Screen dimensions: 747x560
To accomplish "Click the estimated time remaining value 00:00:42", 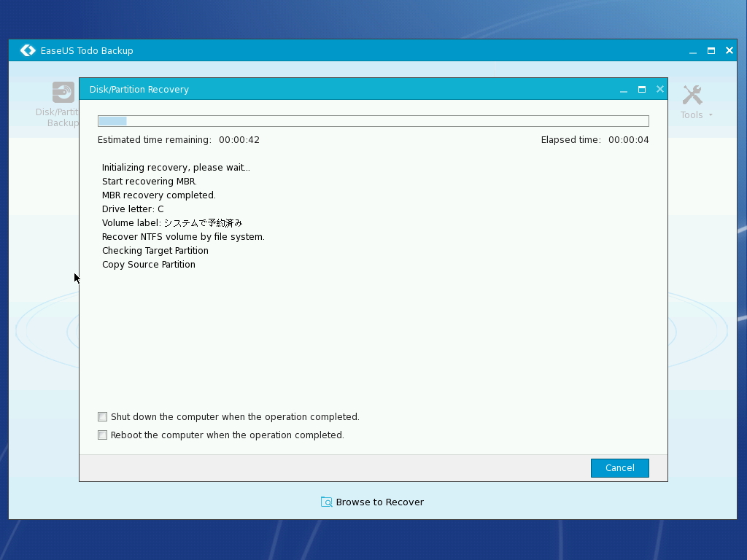I will 239,140.
